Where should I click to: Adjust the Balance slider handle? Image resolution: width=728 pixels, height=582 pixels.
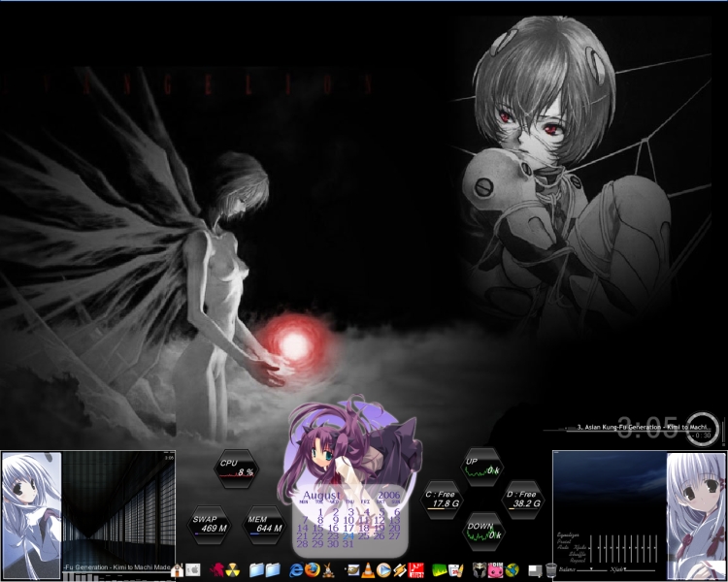[591, 569]
